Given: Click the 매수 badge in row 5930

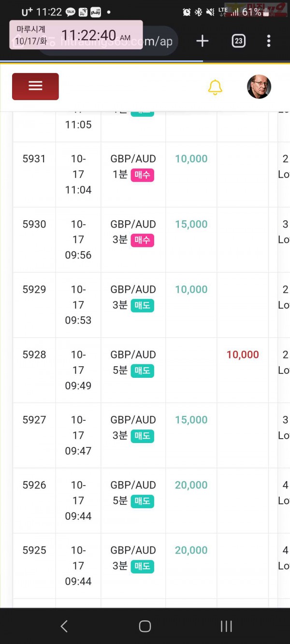Looking at the screenshot, I should click(x=142, y=240).
